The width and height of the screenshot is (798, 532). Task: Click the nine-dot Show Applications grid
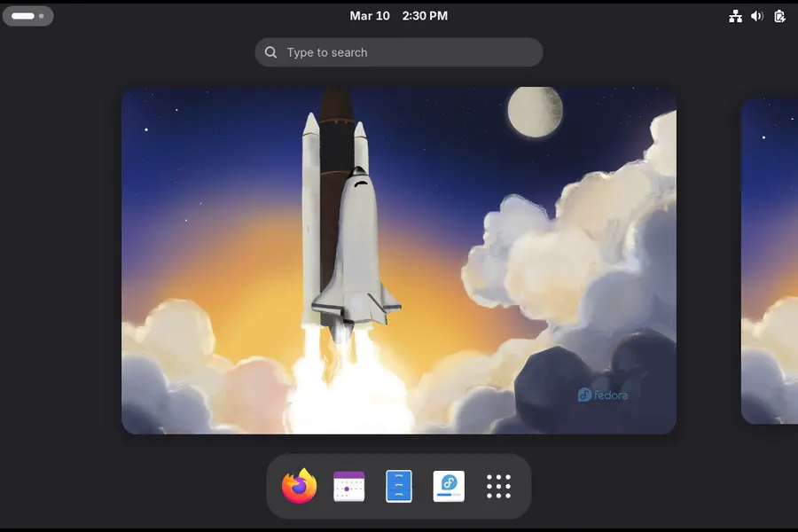[498, 486]
